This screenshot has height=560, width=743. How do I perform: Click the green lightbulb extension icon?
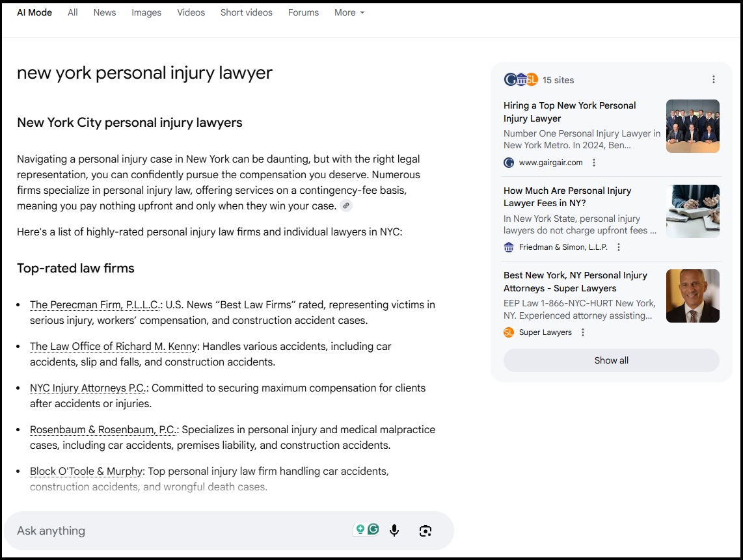click(360, 529)
